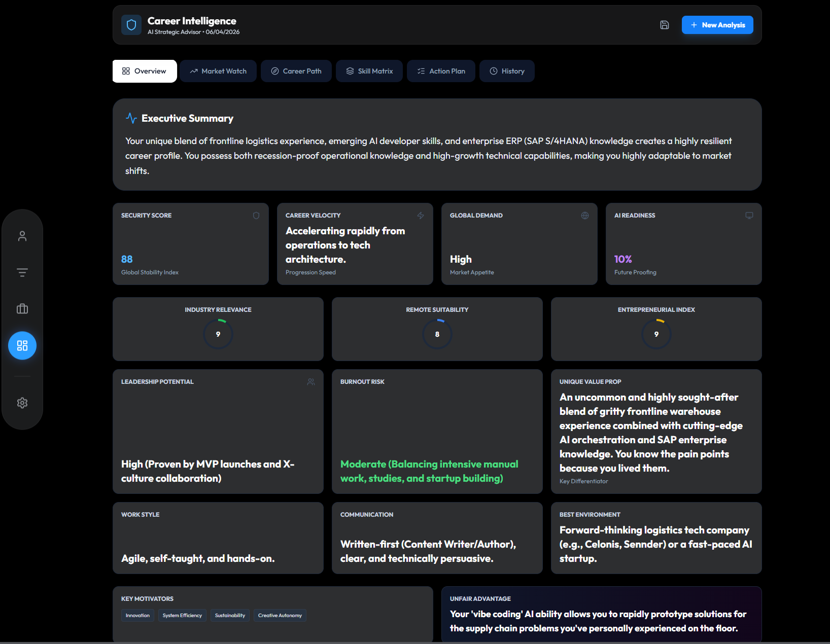Select the Creative Autonomy motivator tag
The width and height of the screenshot is (830, 644).
pyautogui.click(x=280, y=616)
